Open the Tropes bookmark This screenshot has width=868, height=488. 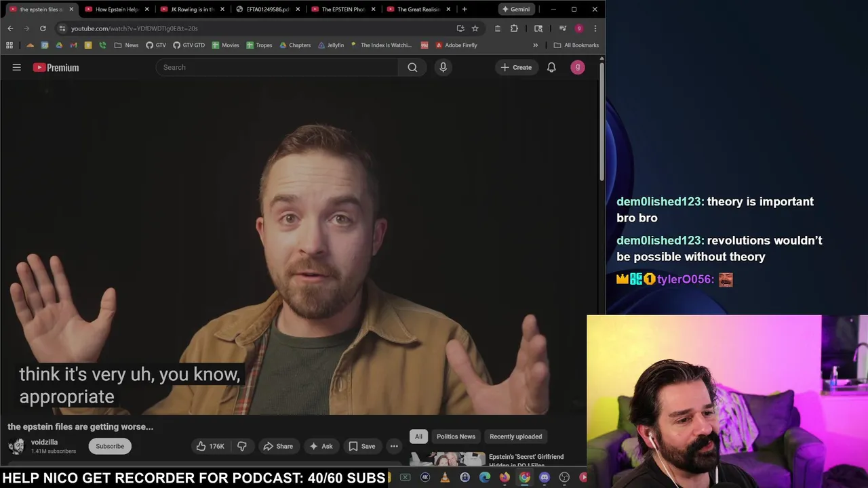(x=259, y=45)
